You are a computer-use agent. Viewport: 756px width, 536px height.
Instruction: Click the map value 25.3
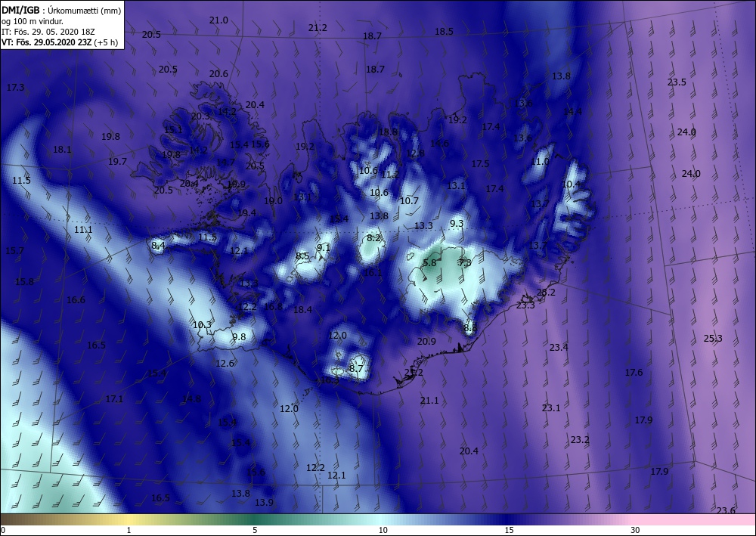(x=713, y=339)
